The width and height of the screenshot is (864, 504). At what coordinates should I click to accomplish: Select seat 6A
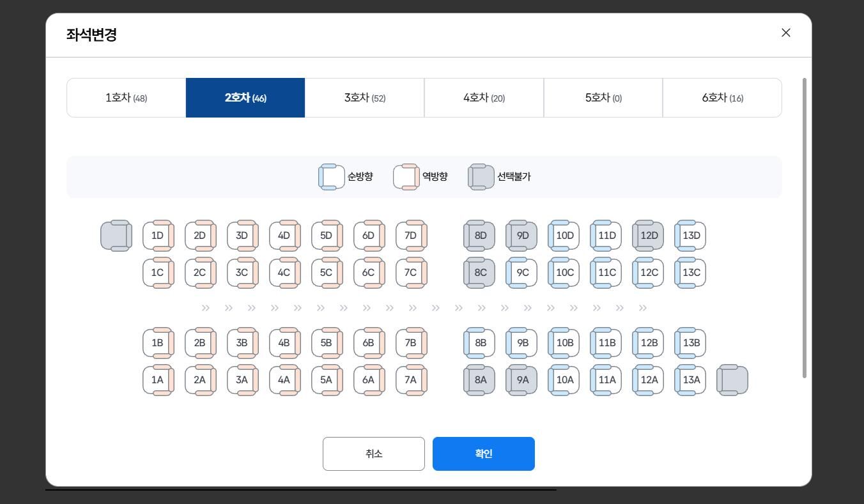coord(369,380)
